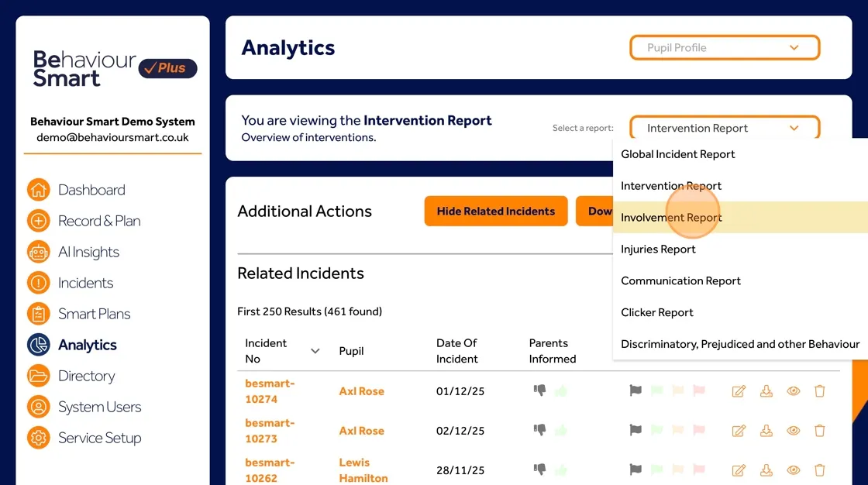View incident besmart-10274 details via the eye icon
868x485 pixels.
pos(793,391)
